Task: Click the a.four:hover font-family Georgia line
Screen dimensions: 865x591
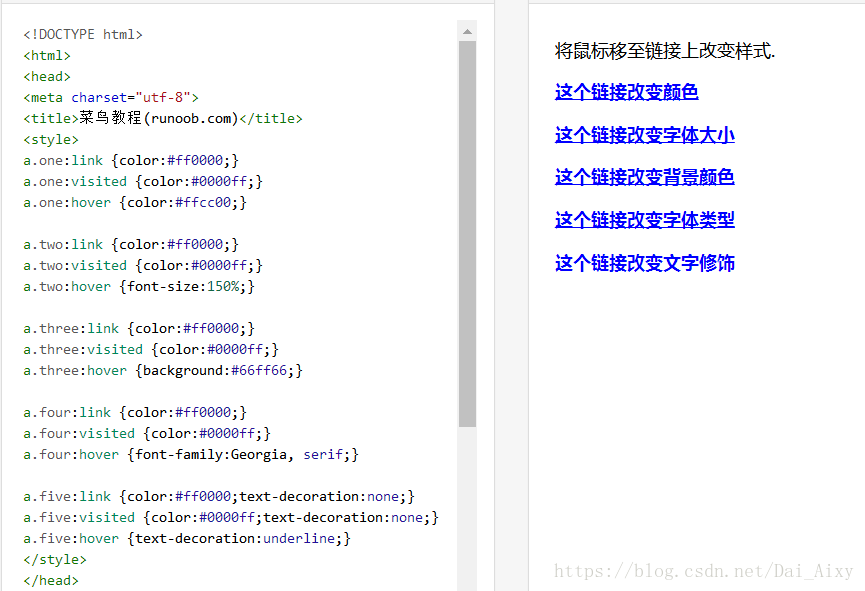Action: tap(191, 454)
